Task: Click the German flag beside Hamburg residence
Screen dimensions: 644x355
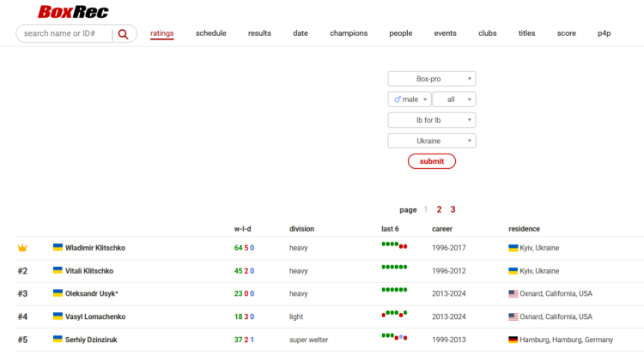Action: click(x=513, y=340)
